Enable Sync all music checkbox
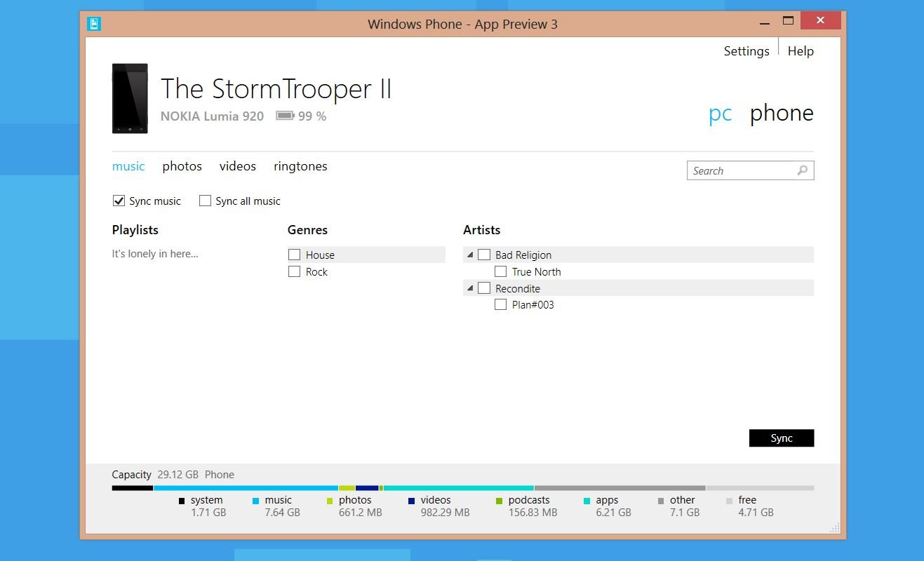This screenshot has height=561, width=924. [205, 201]
